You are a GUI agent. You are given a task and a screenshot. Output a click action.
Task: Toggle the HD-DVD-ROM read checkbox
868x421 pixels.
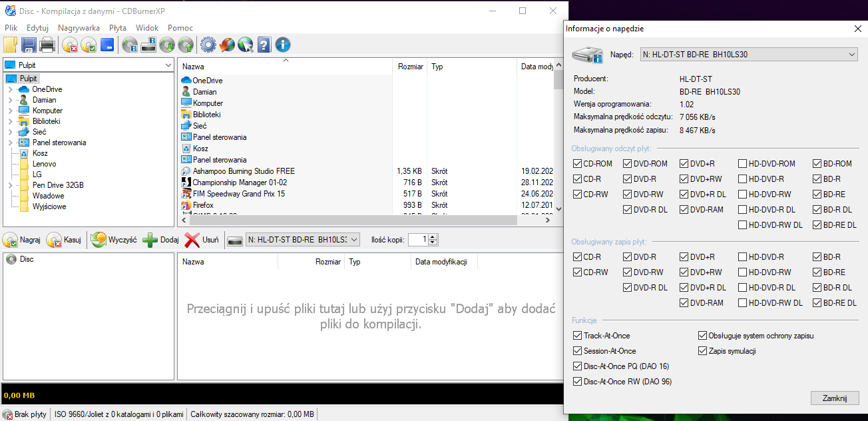coord(743,164)
